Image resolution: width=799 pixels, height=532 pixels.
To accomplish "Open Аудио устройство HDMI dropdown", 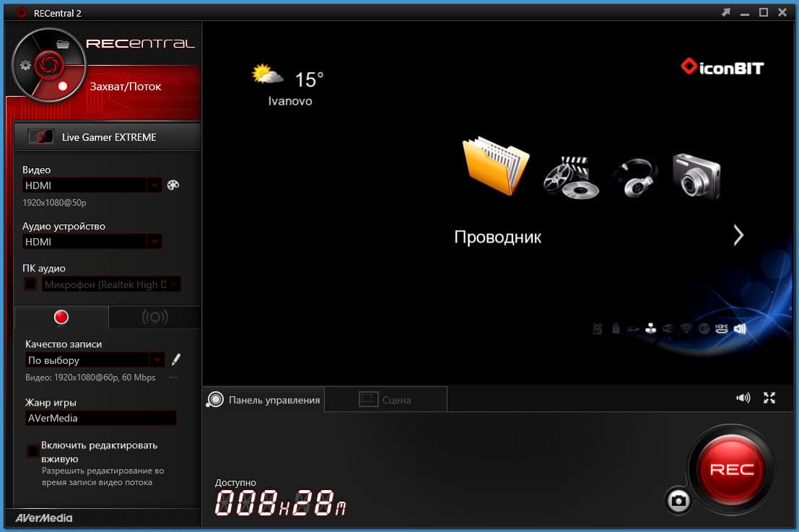I will pyautogui.click(x=92, y=242).
